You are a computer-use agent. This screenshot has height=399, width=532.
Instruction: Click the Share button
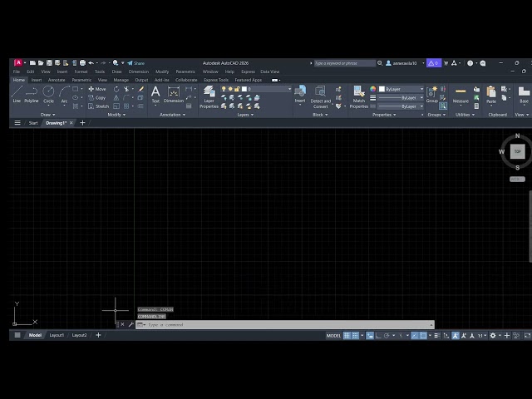[136, 63]
